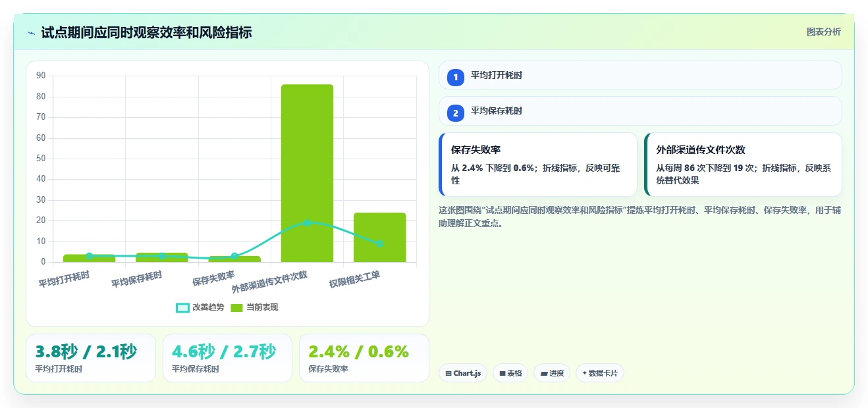Click the 进度 tag
868x408 pixels.
pos(552,373)
